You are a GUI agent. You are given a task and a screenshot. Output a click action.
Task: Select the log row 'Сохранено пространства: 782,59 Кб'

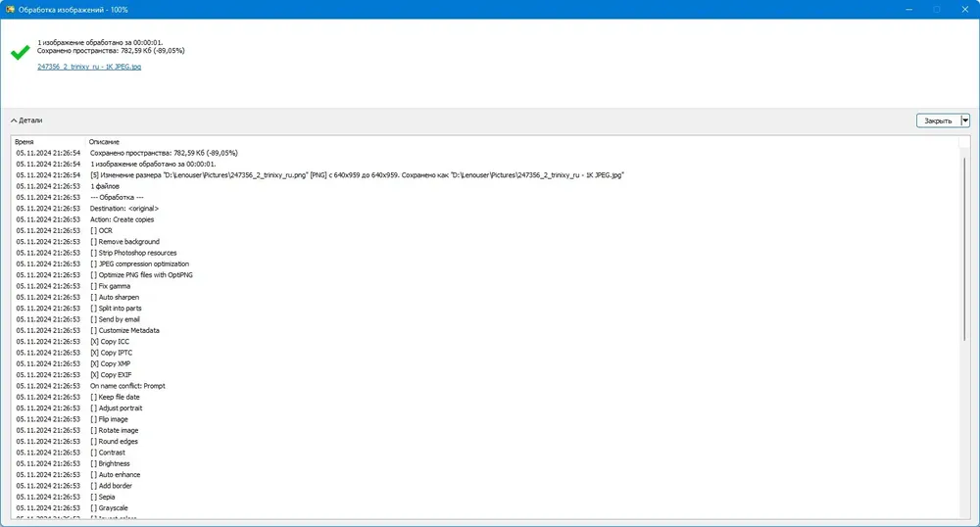point(485,153)
